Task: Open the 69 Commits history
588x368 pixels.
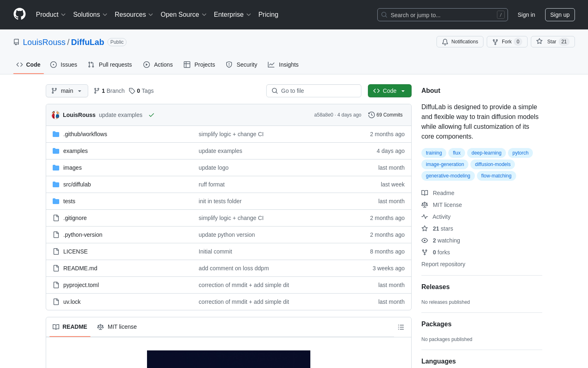Action: click(x=385, y=115)
